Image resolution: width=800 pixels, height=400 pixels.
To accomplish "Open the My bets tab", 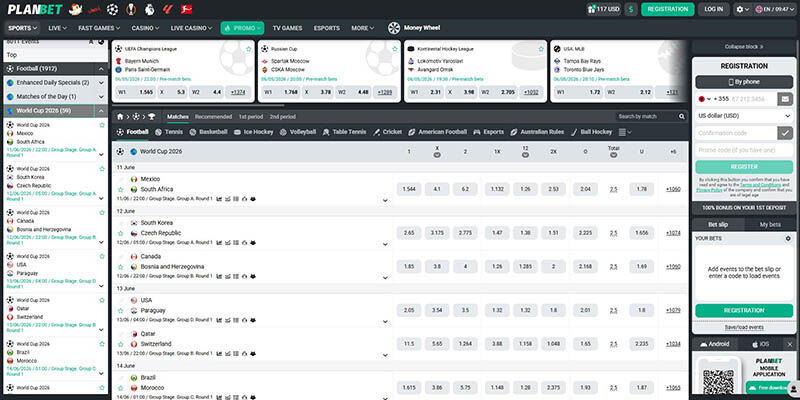I will click(770, 225).
